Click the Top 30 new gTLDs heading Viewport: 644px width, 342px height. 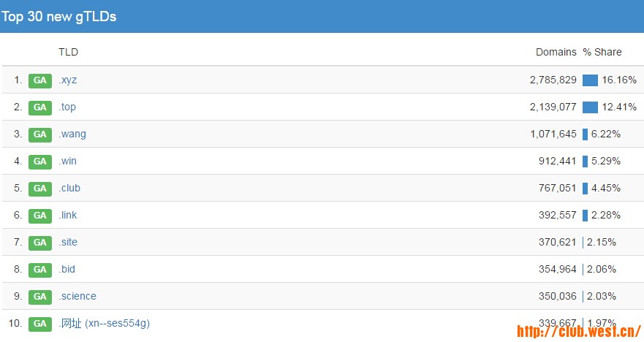click(x=58, y=17)
